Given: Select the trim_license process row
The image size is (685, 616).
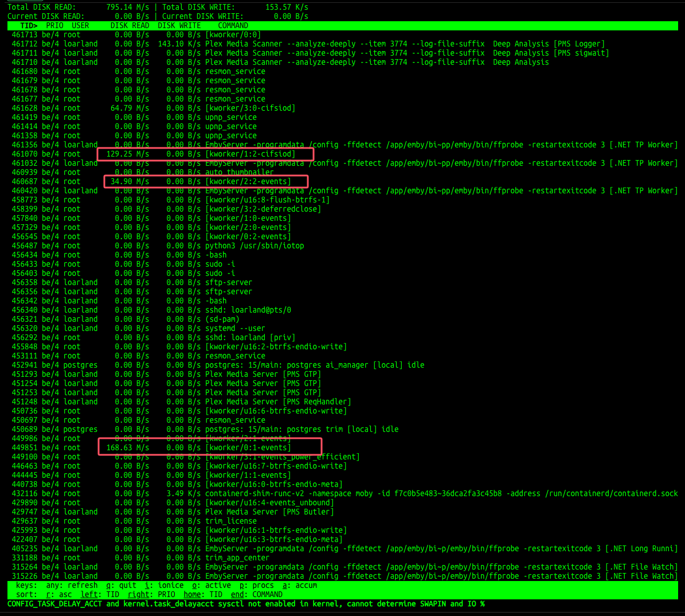Looking at the screenshot, I should coord(343,521).
